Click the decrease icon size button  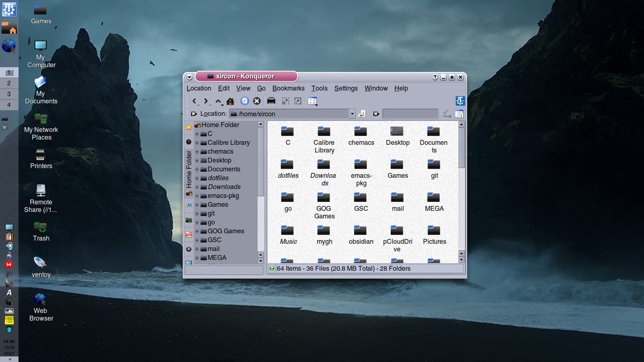[298, 101]
